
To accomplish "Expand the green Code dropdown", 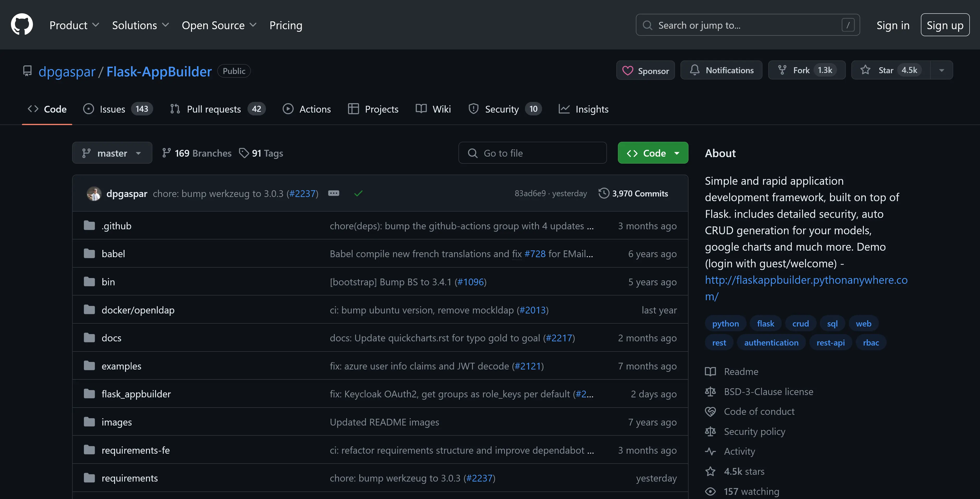I will coord(653,153).
